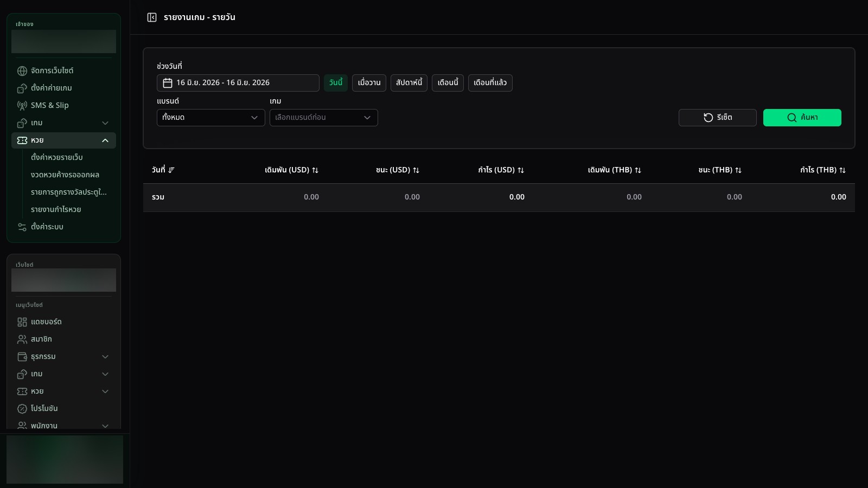This screenshot has height=488, width=868.
Task: Open แดชบอร์ด dashboard grid icon
Action: (22, 322)
